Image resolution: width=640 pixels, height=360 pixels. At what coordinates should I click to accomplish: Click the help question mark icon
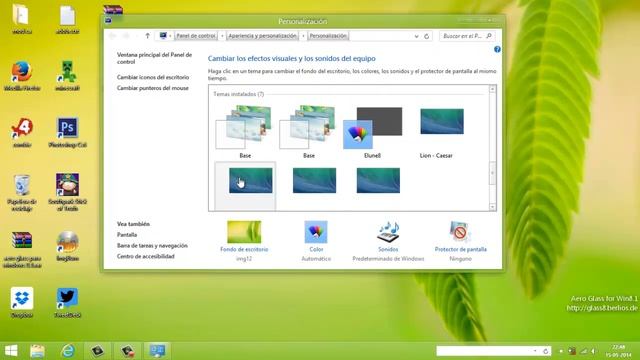pyautogui.click(x=497, y=49)
